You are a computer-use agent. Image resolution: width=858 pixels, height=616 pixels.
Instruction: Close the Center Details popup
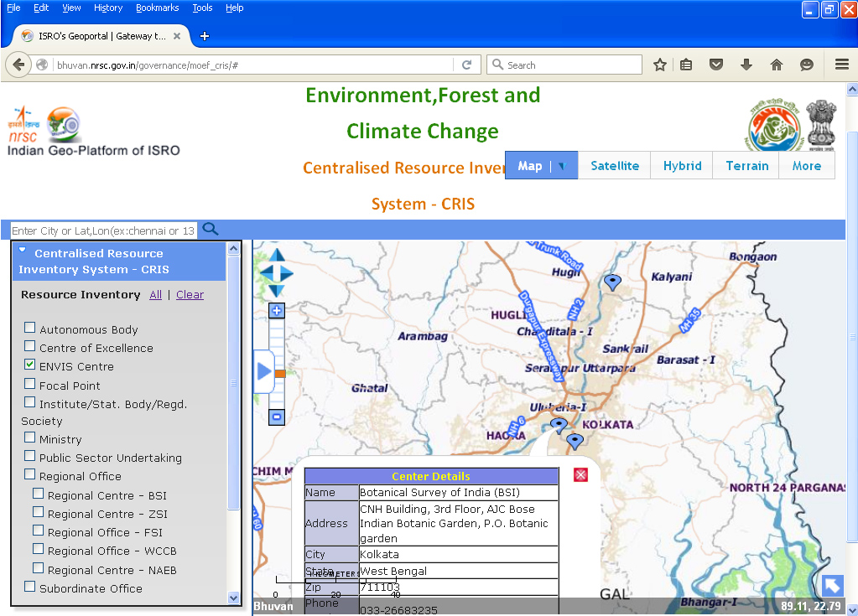(580, 475)
